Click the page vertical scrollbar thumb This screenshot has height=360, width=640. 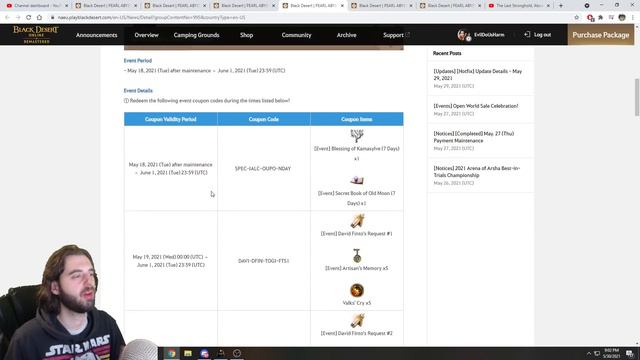coord(636,97)
